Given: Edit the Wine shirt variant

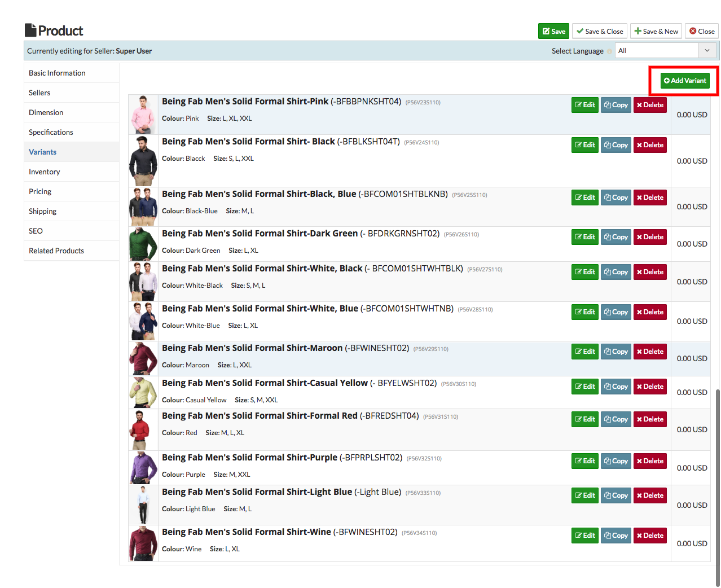Looking at the screenshot, I should [585, 536].
